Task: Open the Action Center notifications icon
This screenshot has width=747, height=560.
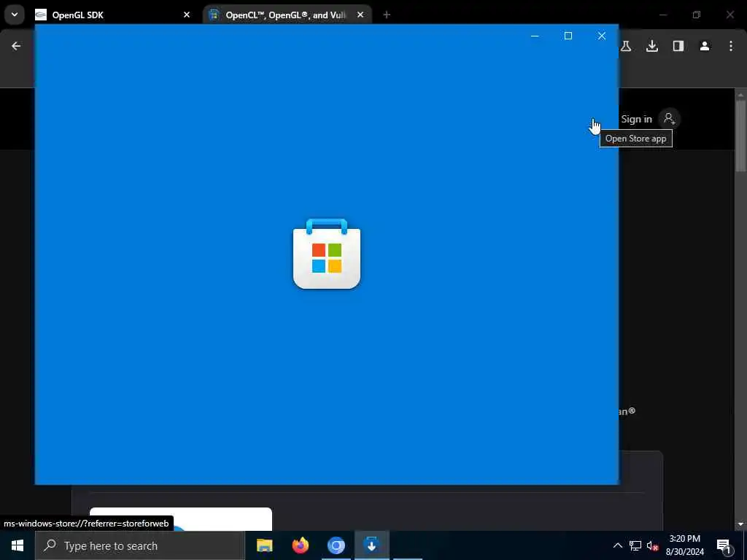Action: click(x=724, y=545)
